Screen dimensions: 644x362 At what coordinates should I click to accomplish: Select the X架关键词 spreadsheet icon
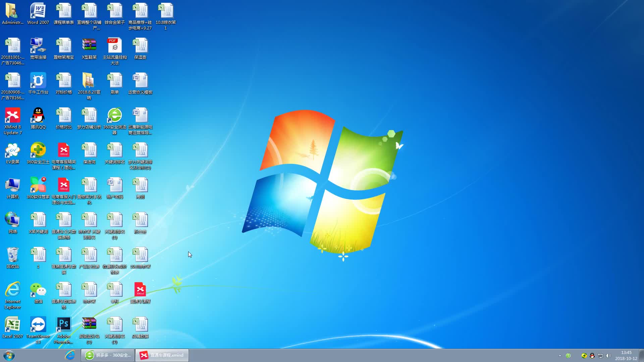pyautogui.click(x=38, y=223)
